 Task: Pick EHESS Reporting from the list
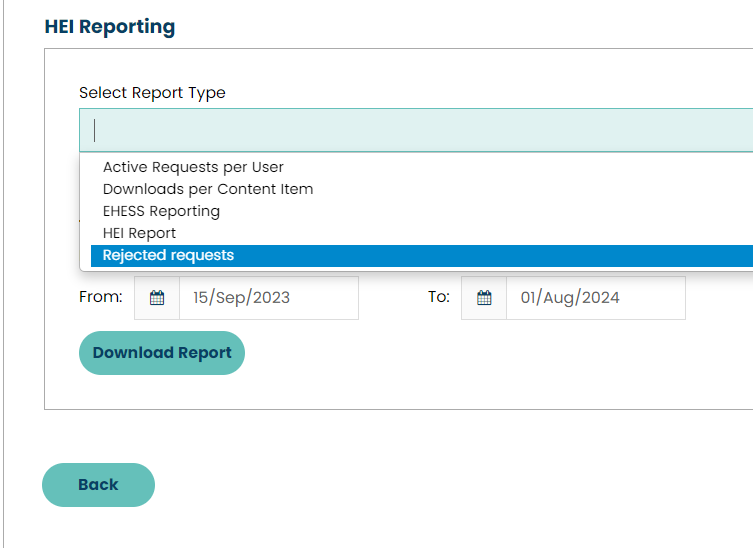click(x=161, y=211)
